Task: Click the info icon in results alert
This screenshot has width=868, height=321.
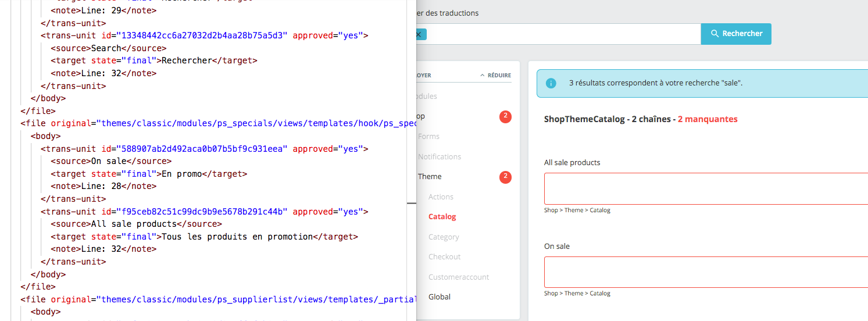Action: 551,83
